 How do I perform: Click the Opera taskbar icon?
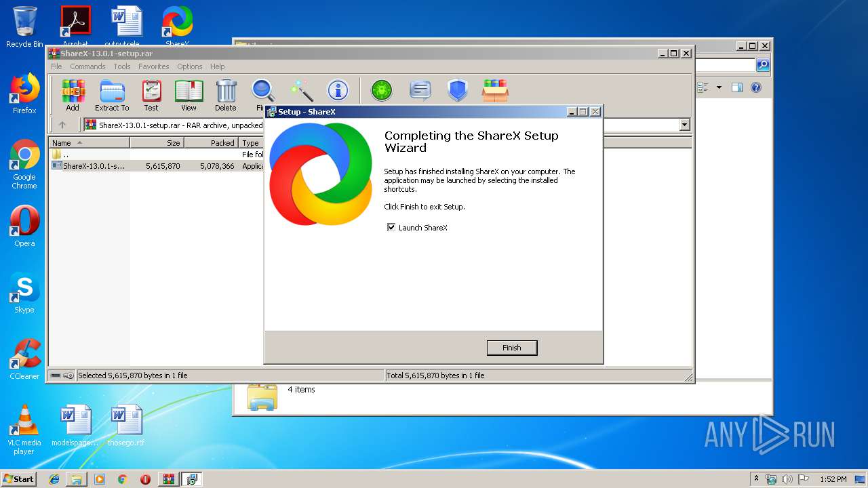click(x=145, y=479)
